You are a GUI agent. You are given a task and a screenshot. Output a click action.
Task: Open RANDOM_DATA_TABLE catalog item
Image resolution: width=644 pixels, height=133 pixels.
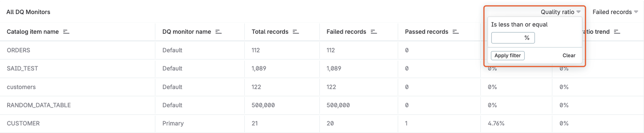(x=39, y=105)
